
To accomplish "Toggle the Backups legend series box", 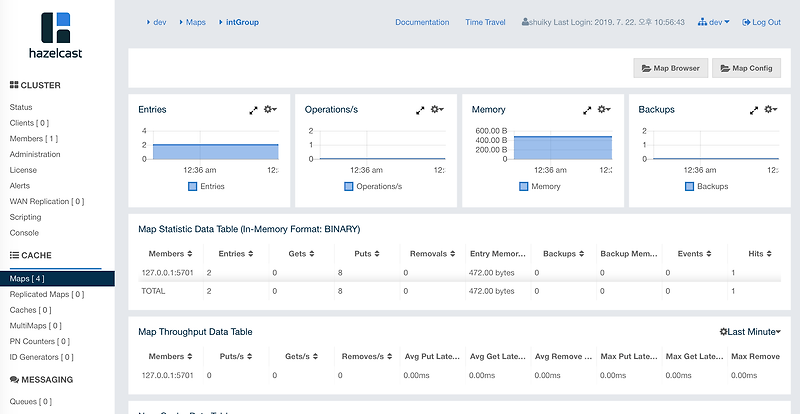I will tap(689, 186).
